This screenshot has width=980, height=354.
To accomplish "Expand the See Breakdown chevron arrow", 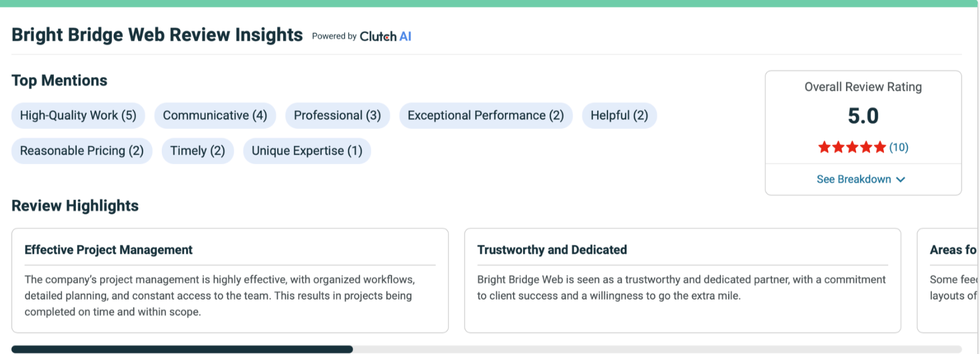I will point(901,180).
